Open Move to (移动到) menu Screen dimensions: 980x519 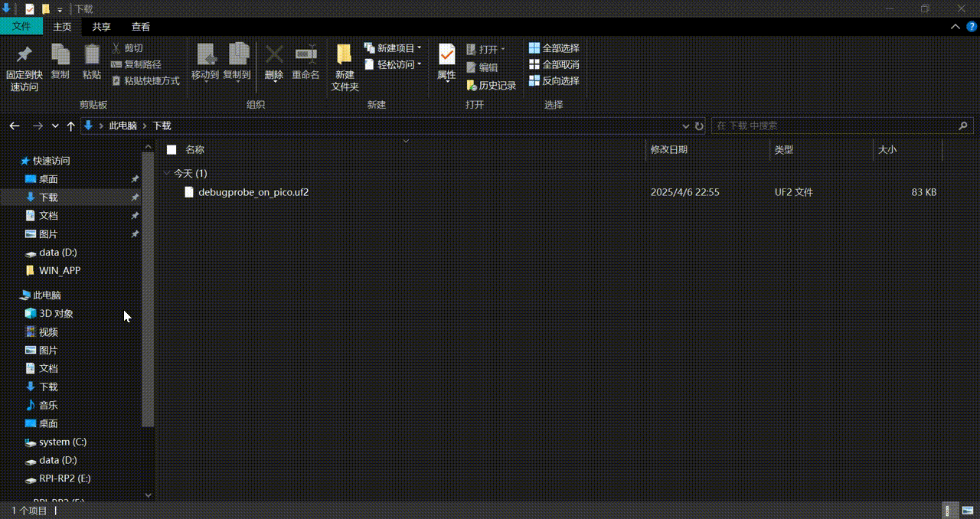coord(205,62)
